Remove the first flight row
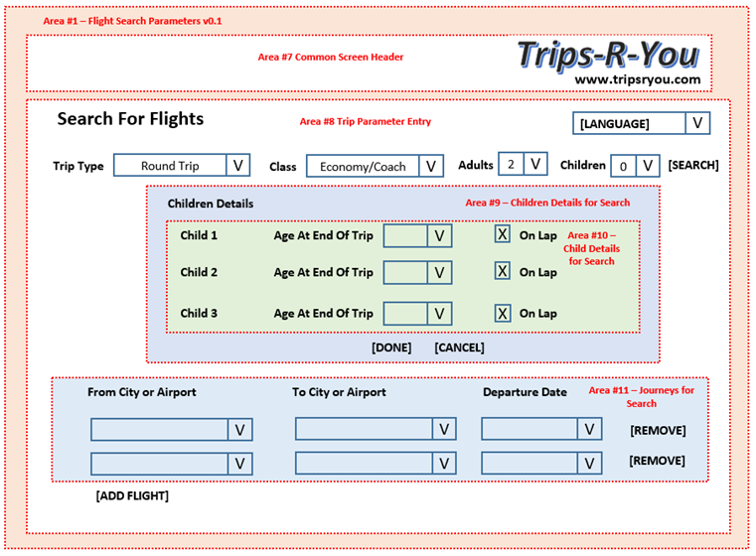756x556 pixels. 657,431
